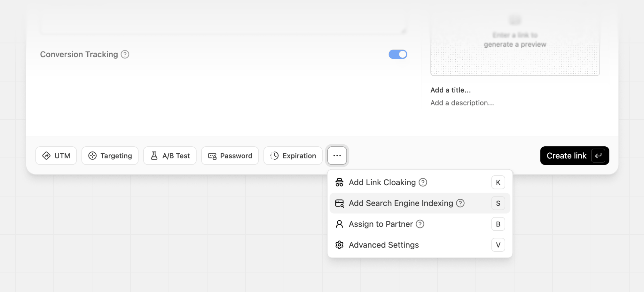This screenshot has width=644, height=292.
Task: Open Advanced Settings from the menu
Action: coord(420,245)
